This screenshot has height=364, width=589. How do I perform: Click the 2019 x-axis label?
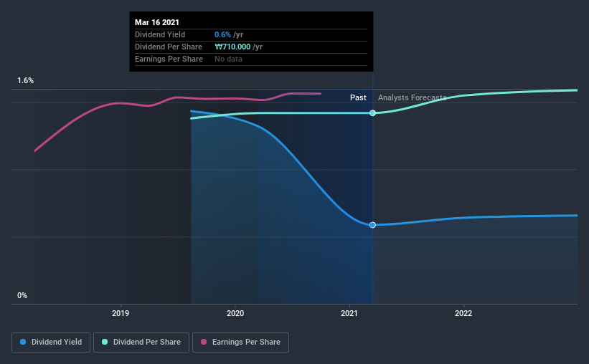[121, 313]
